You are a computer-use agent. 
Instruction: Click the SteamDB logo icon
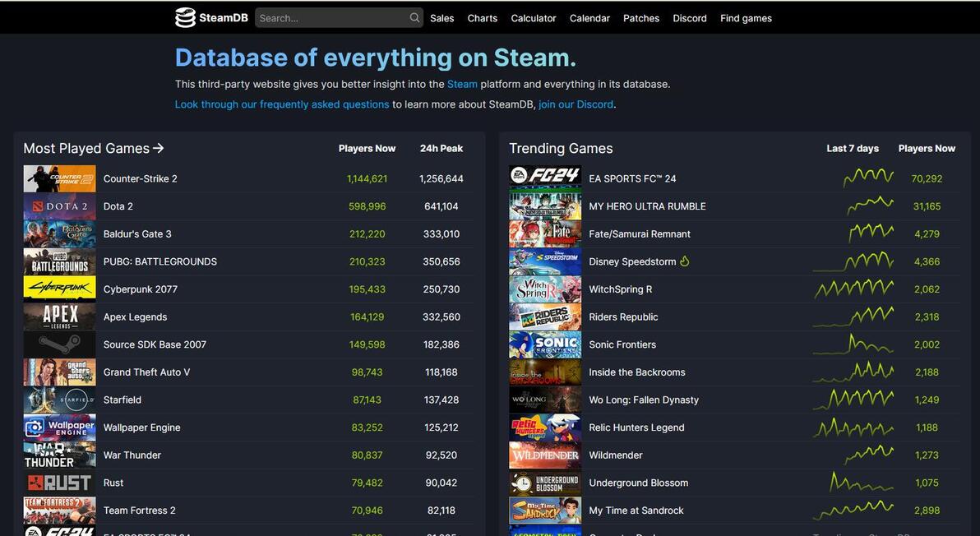point(185,18)
